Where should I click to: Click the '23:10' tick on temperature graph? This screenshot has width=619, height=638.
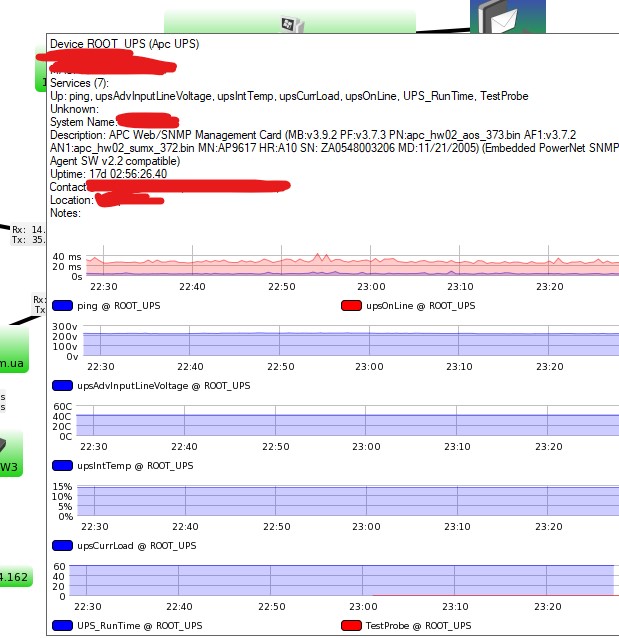coord(457,447)
